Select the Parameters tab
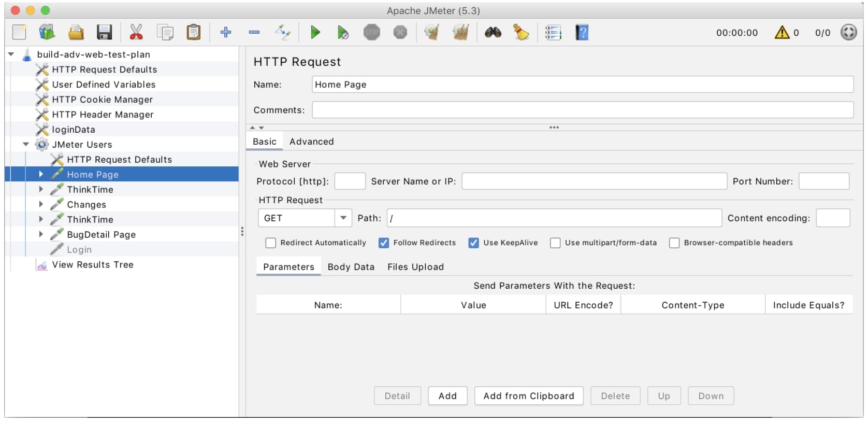The height and width of the screenshot is (423, 868). [x=288, y=267]
